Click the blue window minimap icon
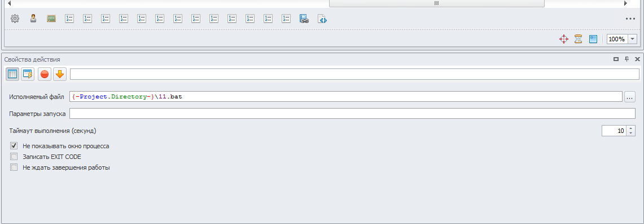The width and height of the screenshot is (644, 224). tap(593, 39)
